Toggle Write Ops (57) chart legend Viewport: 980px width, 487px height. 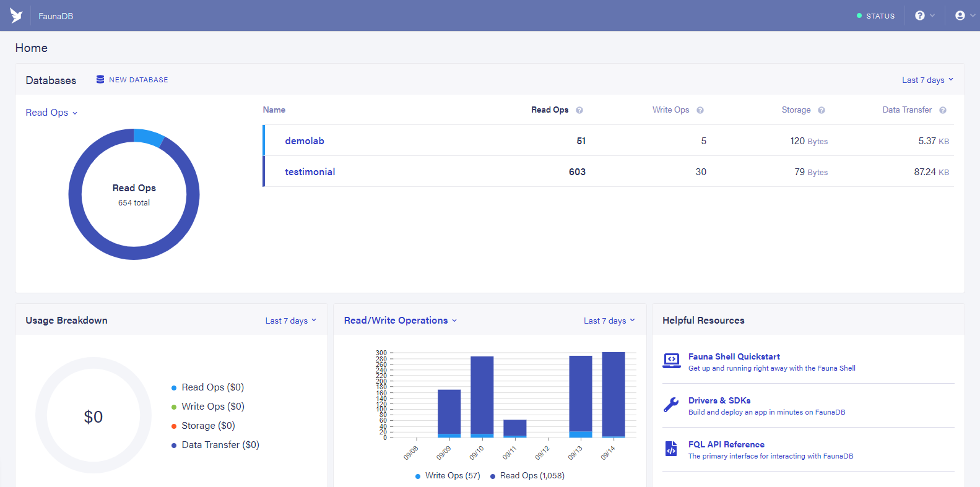tap(448, 476)
